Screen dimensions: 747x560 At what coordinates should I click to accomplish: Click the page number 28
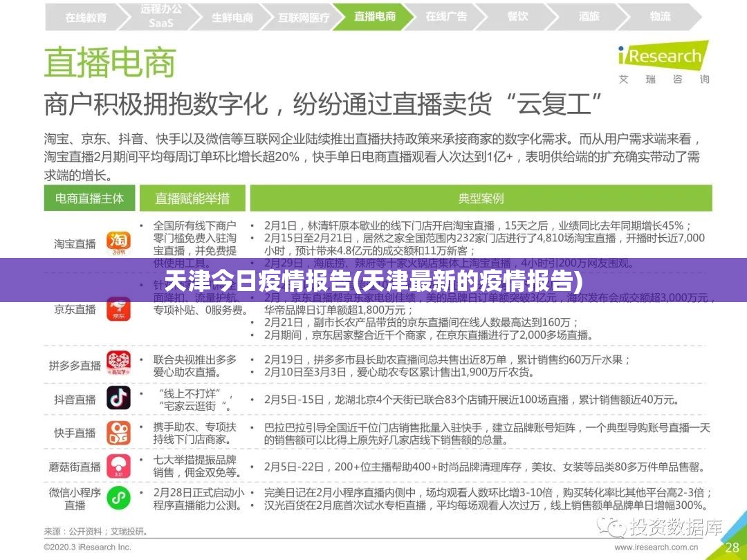point(732,548)
